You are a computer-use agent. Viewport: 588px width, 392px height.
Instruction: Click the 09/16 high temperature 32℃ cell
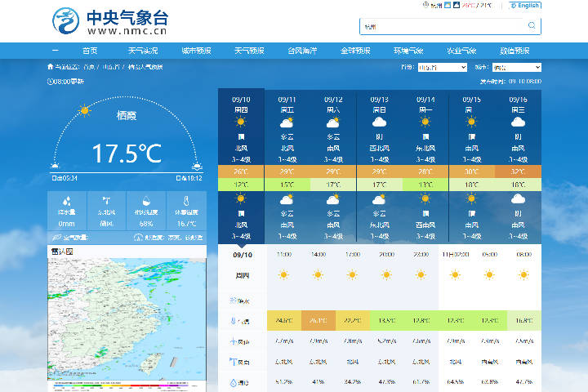(518, 171)
